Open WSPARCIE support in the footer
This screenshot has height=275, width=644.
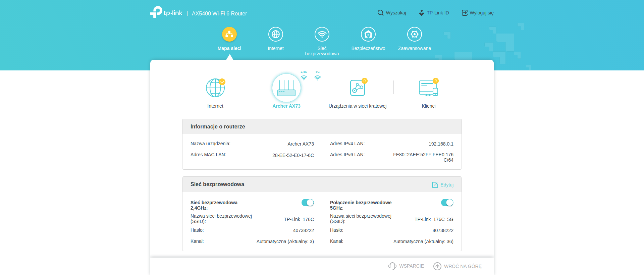coord(406,266)
